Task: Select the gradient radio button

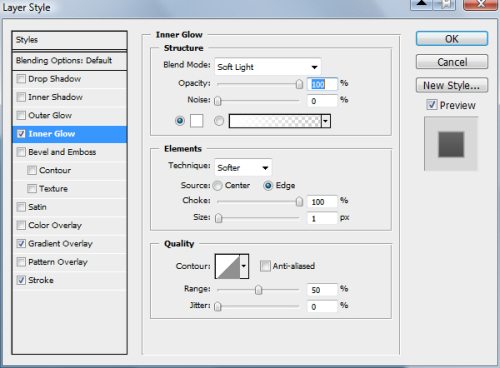Action: [x=219, y=121]
